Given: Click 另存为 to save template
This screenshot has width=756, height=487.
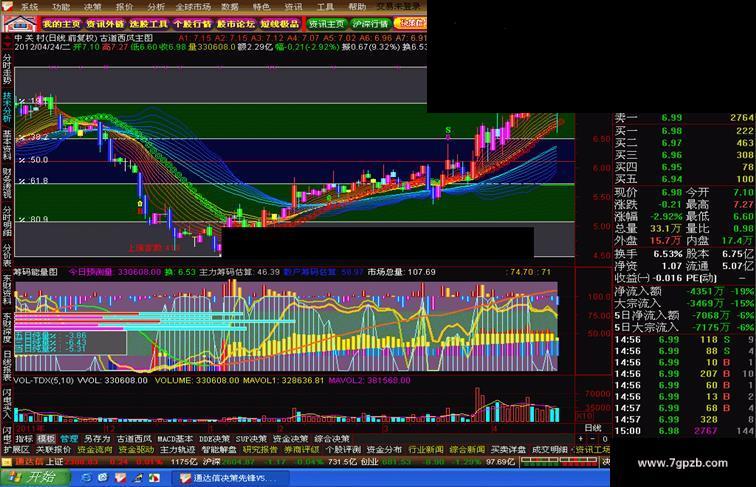Looking at the screenshot, I should 97,439.
